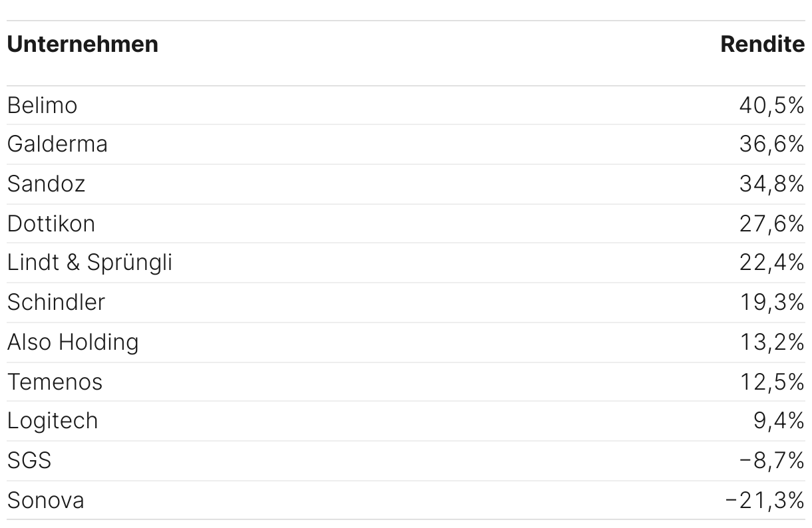Screen dimensions: 812x528
Task: Click on the Logitech entry
Action: tap(53, 421)
